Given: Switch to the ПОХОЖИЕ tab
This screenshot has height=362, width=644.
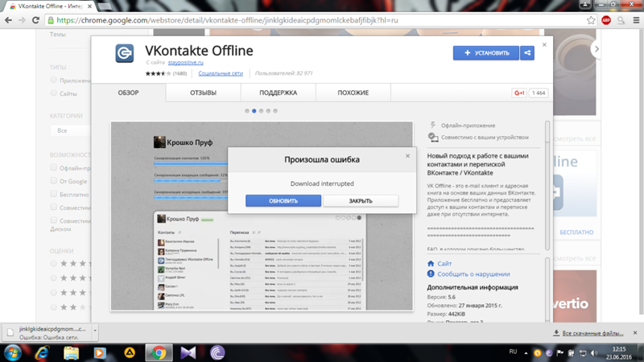Looking at the screenshot, I should click(x=353, y=93).
